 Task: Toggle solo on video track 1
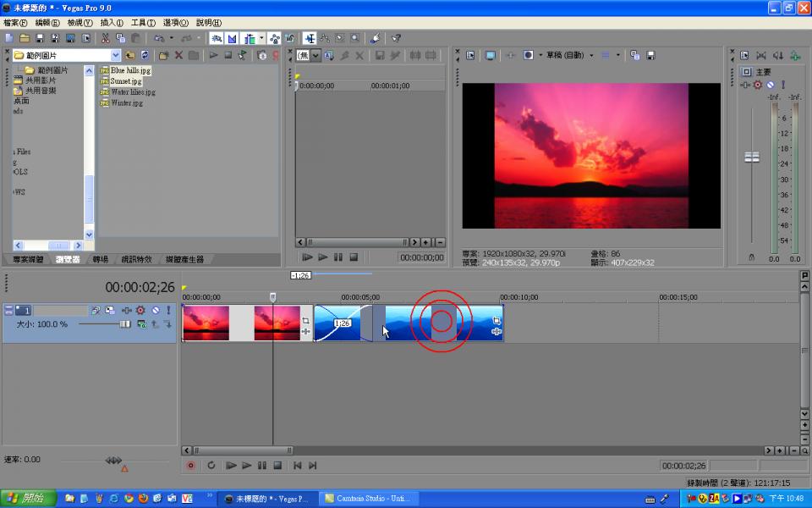[x=168, y=311]
